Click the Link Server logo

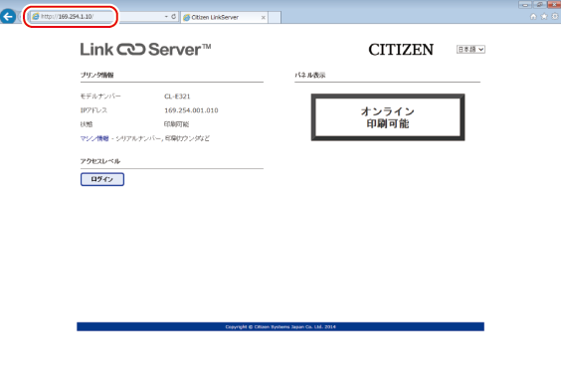(145, 50)
